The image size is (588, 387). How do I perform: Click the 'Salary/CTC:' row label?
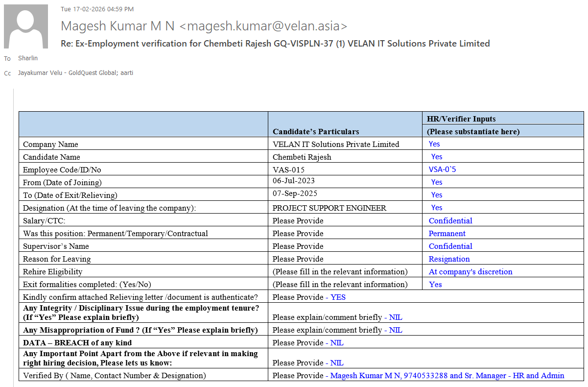click(x=44, y=220)
